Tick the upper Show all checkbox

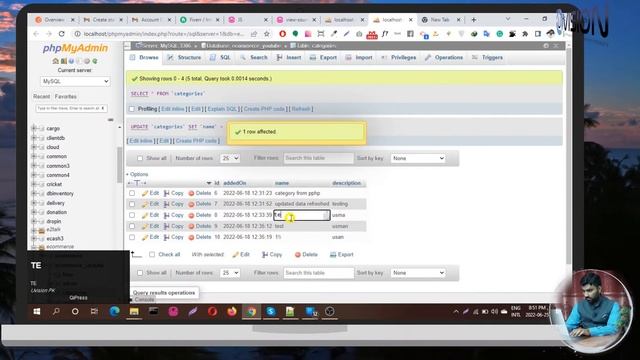tap(140, 158)
